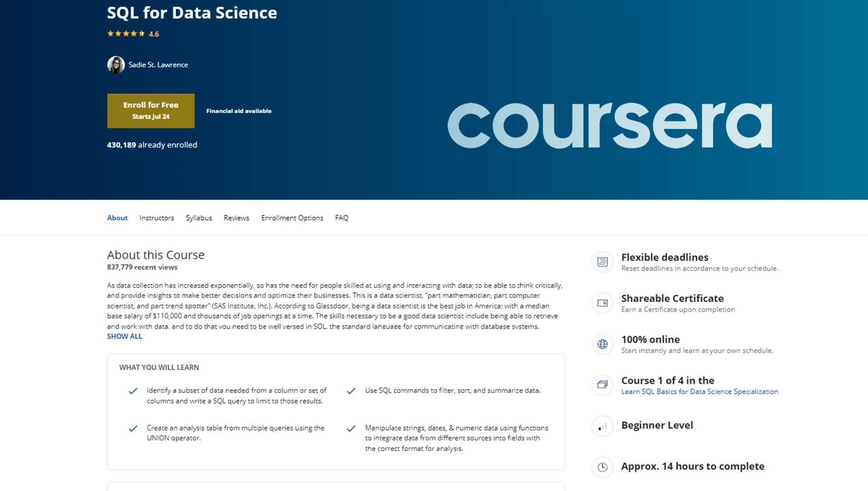Open the Learn SQL Basics for Data Science Specialization link
This screenshot has height=491, width=868.
699,391
